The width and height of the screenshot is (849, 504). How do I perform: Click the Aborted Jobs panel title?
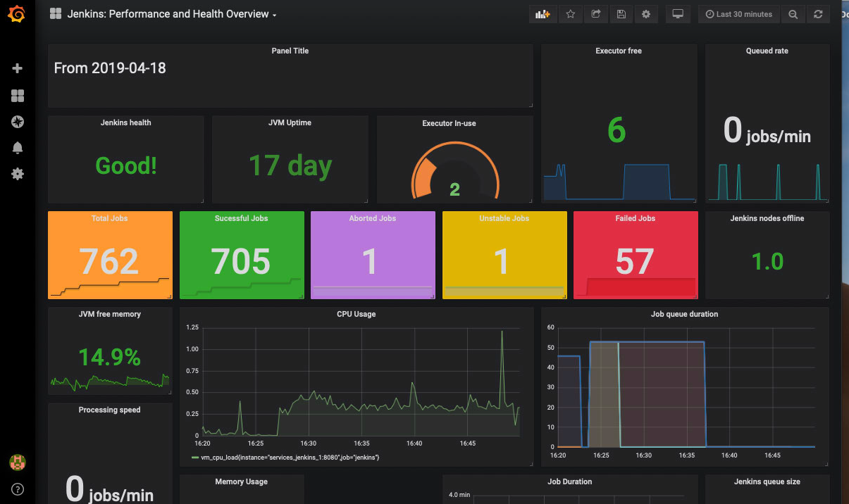point(373,218)
